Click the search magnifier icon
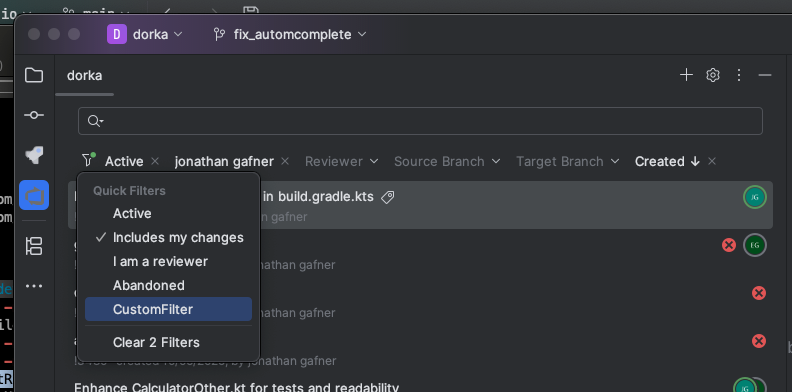792x392 pixels. 95,121
